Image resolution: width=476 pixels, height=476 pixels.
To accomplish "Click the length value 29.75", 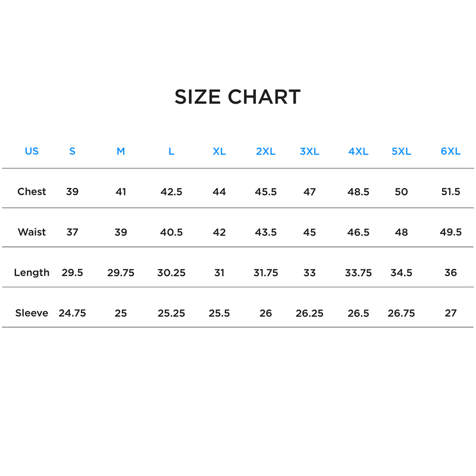I will click(x=121, y=273).
